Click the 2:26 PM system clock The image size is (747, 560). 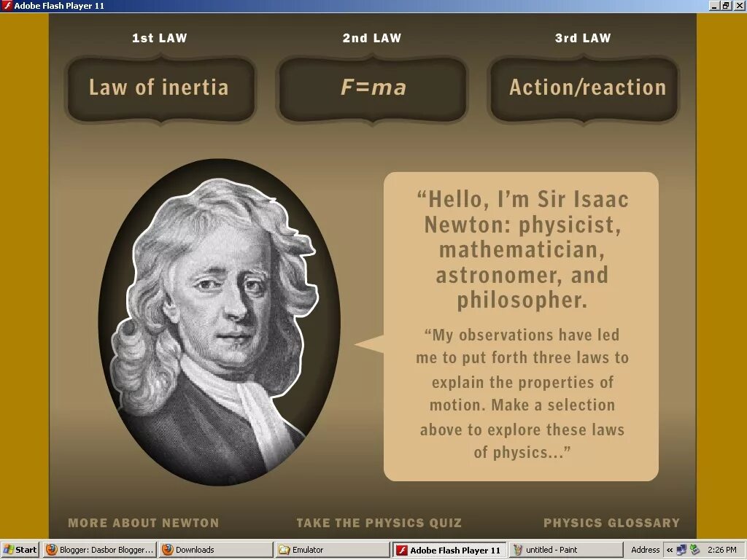(722, 550)
